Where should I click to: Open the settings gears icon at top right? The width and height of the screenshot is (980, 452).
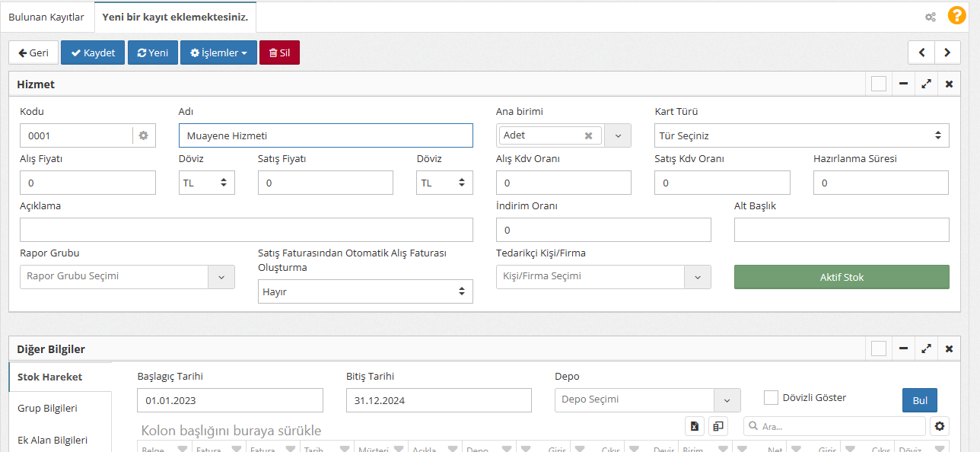coord(930,17)
